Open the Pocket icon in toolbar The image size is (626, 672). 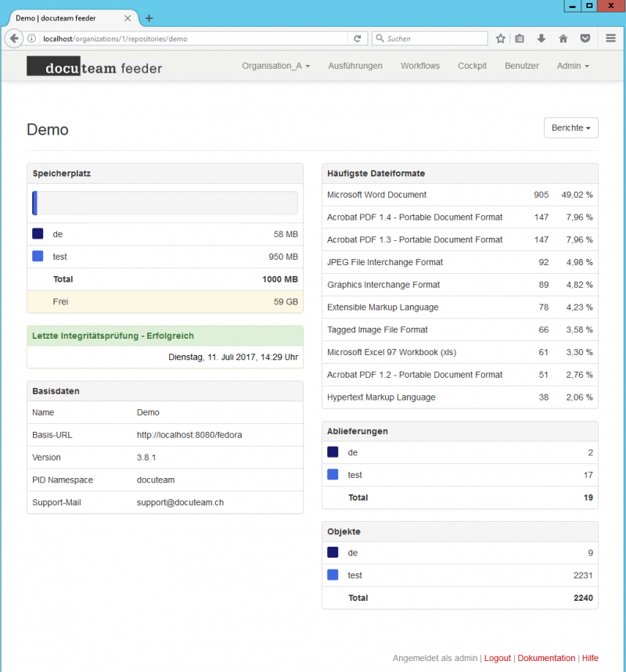tap(585, 38)
